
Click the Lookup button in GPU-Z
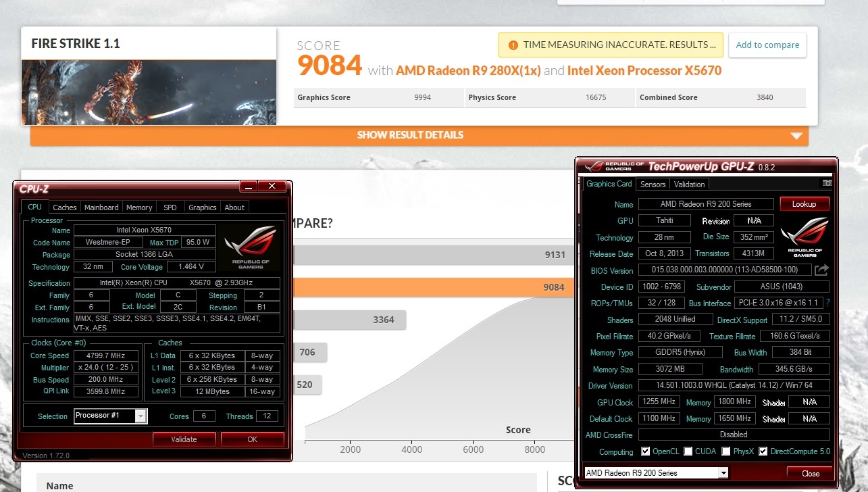[804, 204]
